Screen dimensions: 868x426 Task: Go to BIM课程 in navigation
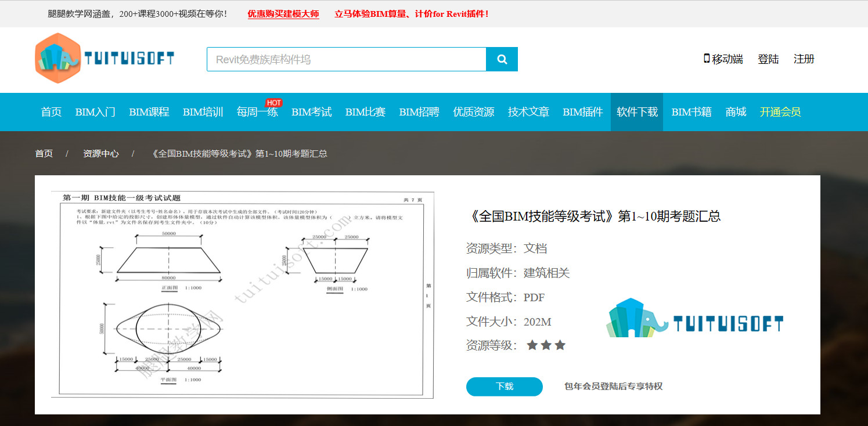tap(149, 112)
